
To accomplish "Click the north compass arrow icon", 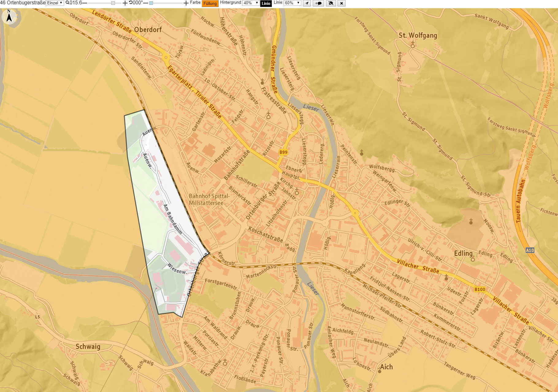I will 9,16.
